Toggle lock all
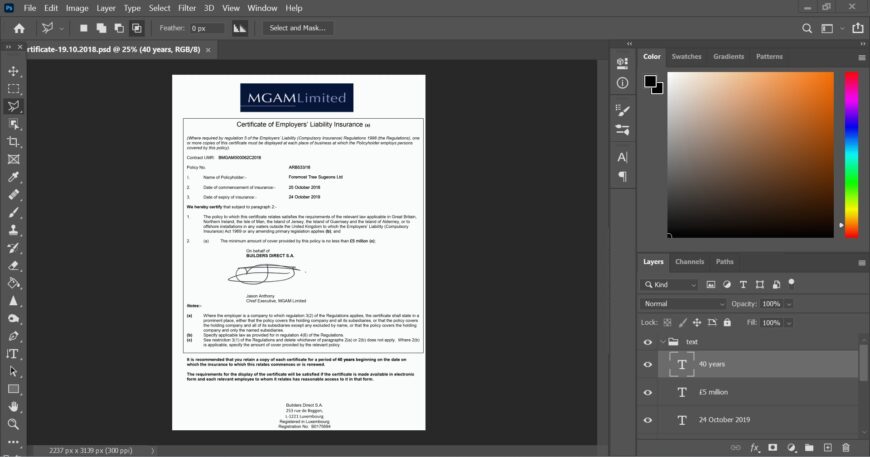 tap(727, 322)
